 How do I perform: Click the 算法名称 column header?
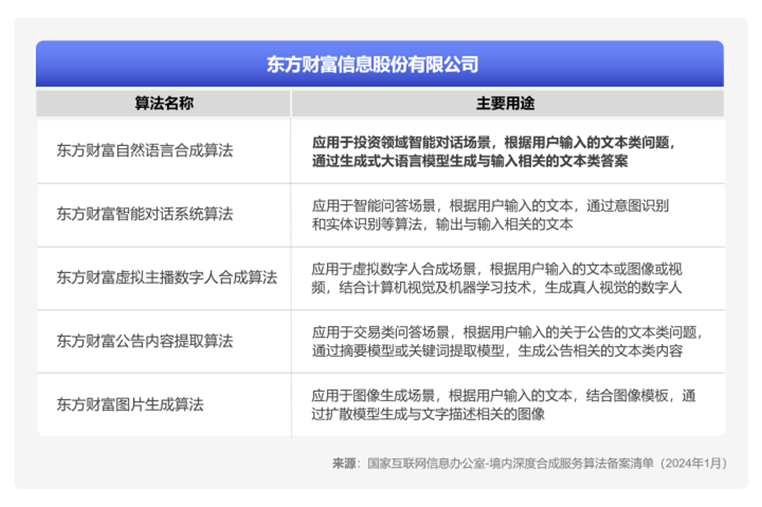coord(164,103)
